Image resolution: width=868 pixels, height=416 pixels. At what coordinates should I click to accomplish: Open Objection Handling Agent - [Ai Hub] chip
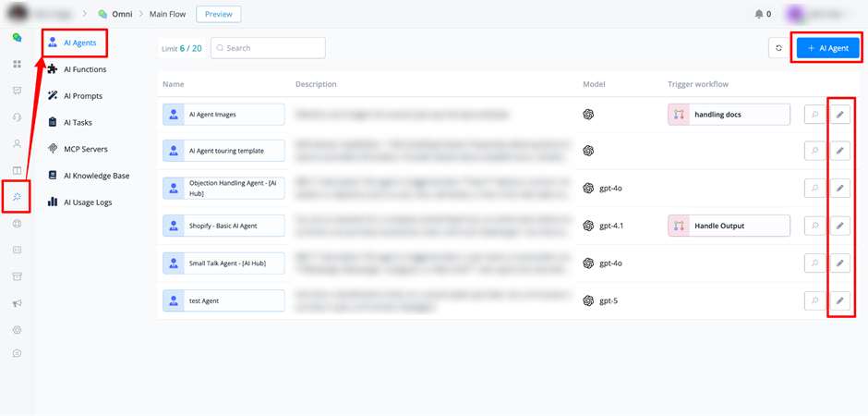223,189
